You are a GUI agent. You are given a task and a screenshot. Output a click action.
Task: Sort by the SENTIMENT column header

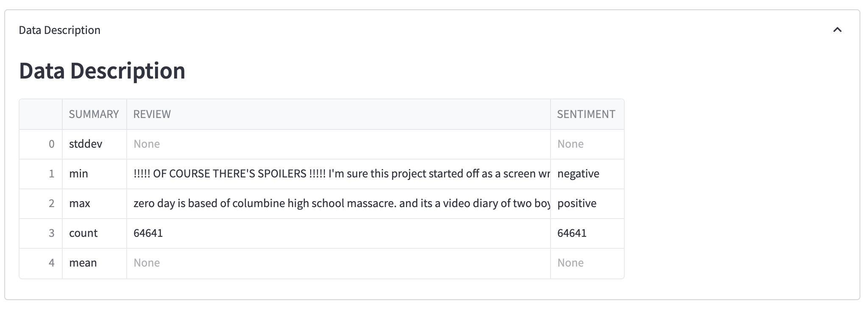[586, 114]
